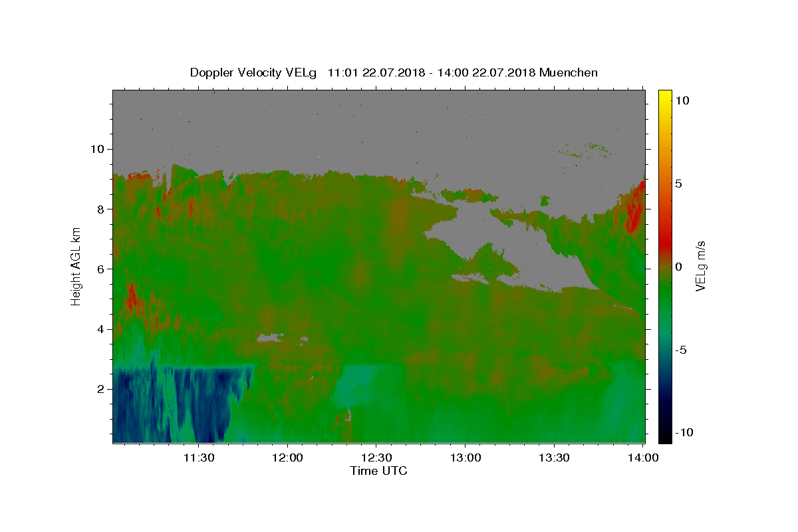Click the colorbar value 10 label
The width and height of the screenshot is (798, 532).
click(x=683, y=100)
